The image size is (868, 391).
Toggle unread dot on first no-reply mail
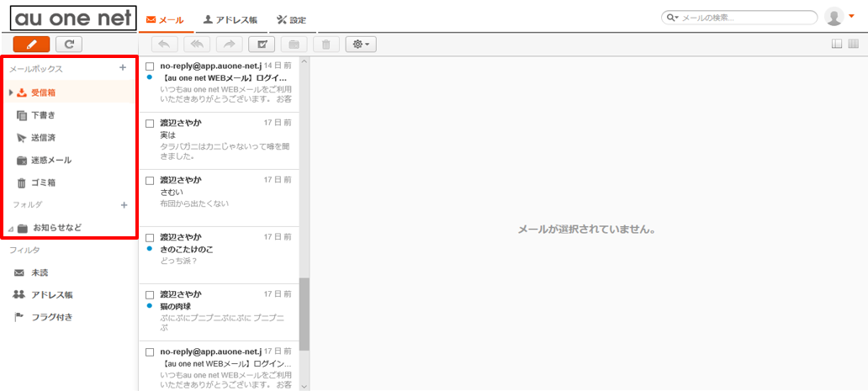coord(150,77)
